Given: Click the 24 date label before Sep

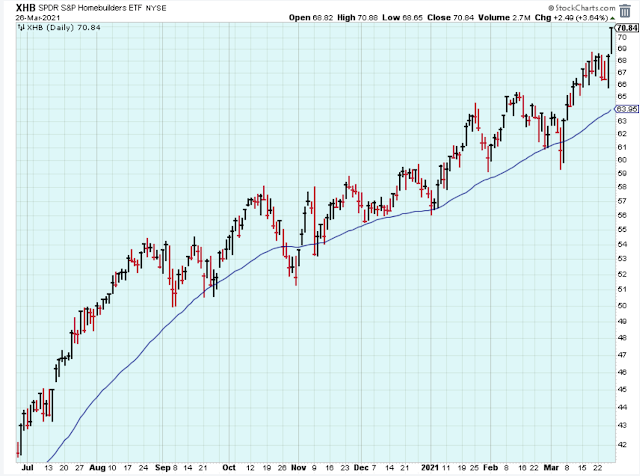Looking at the screenshot, I should (x=143, y=468).
